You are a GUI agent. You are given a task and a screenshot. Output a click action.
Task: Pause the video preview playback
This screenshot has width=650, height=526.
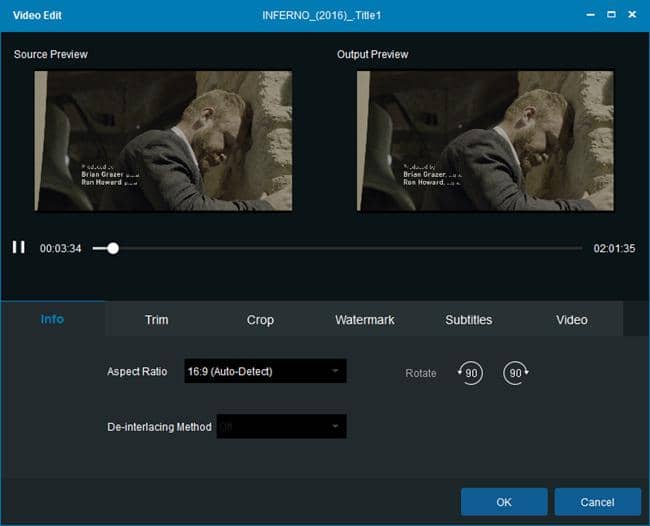[x=19, y=247]
